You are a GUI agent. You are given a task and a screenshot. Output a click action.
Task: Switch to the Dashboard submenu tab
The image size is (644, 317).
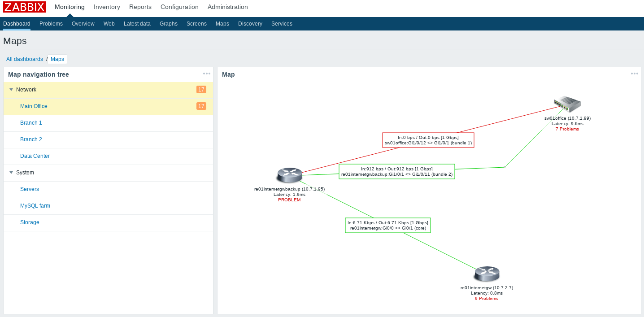(x=17, y=24)
